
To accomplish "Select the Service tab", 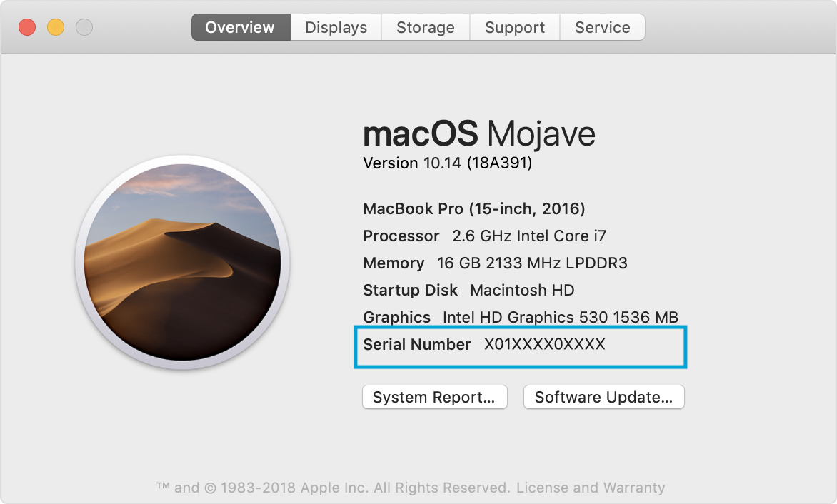I will coord(602,27).
